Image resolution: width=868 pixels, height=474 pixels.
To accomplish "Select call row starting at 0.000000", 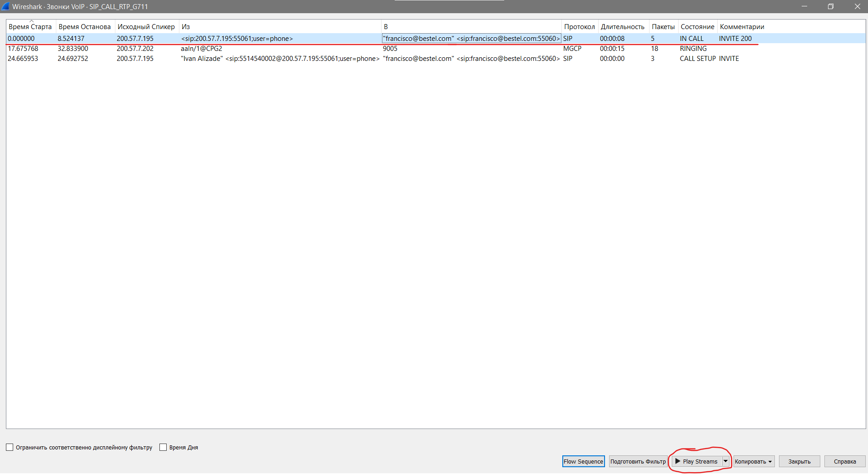I will 436,39.
